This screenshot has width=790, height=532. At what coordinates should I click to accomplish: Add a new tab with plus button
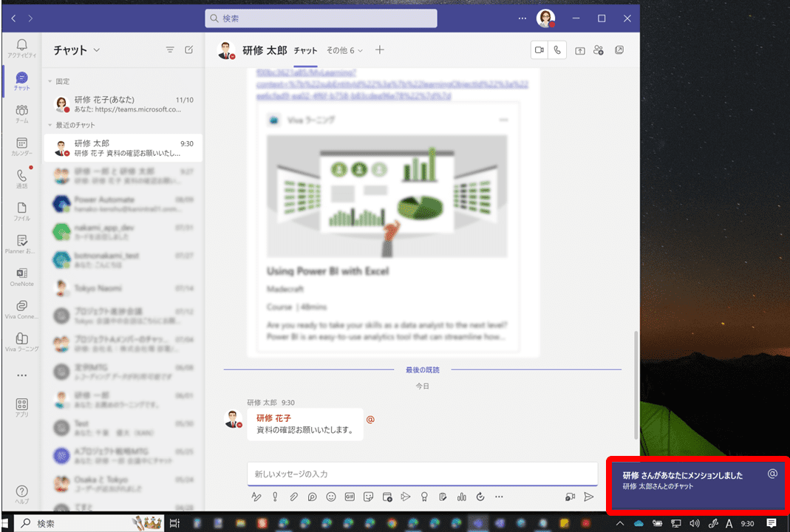pyautogui.click(x=380, y=50)
